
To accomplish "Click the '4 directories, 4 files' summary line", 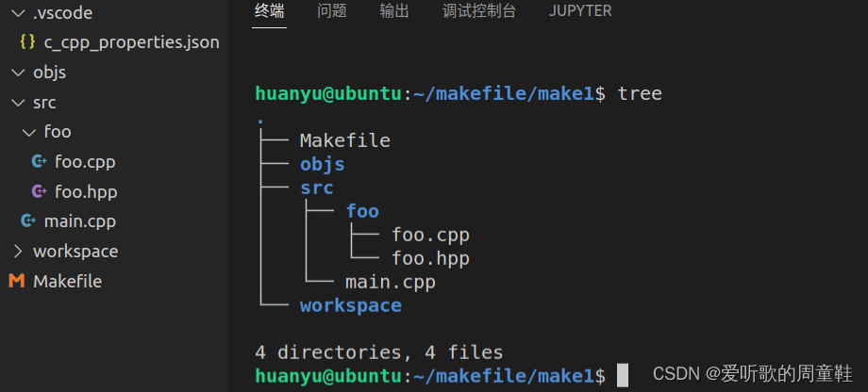I will click(x=378, y=352).
